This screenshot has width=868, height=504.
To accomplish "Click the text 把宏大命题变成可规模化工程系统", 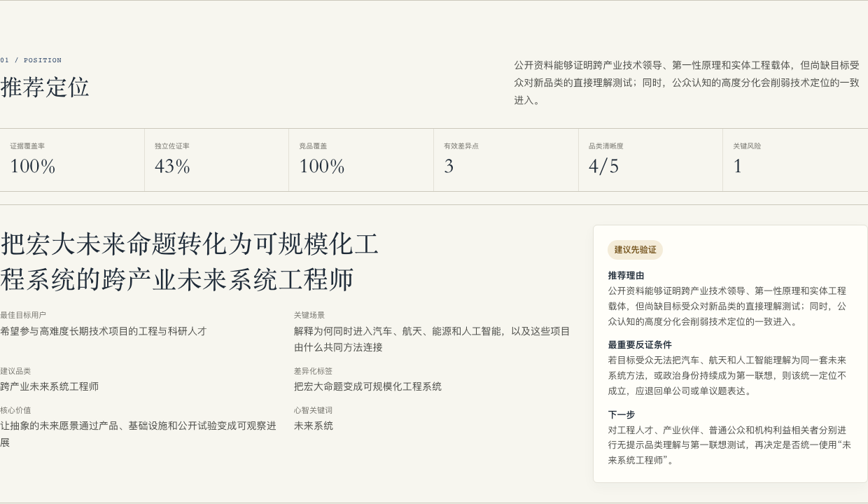I will [x=367, y=386].
